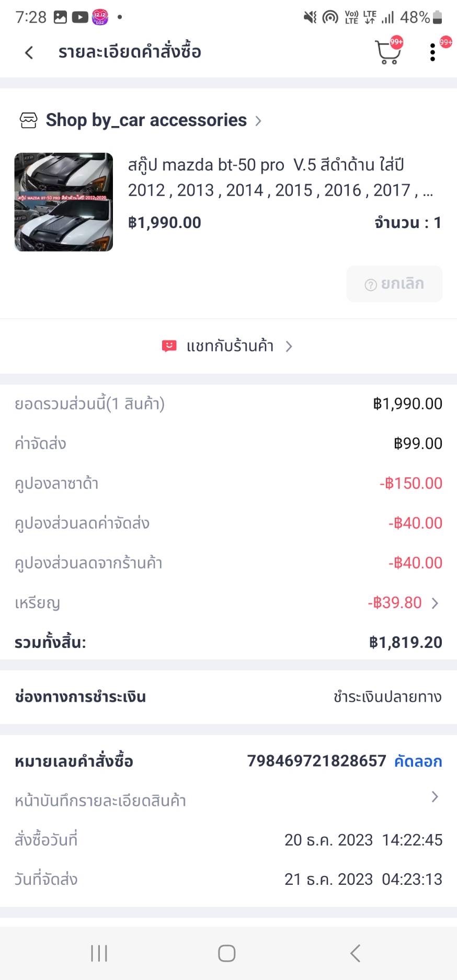Image resolution: width=457 pixels, height=980 pixels.
Task: Open the three-dot more options menu
Action: [432, 52]
